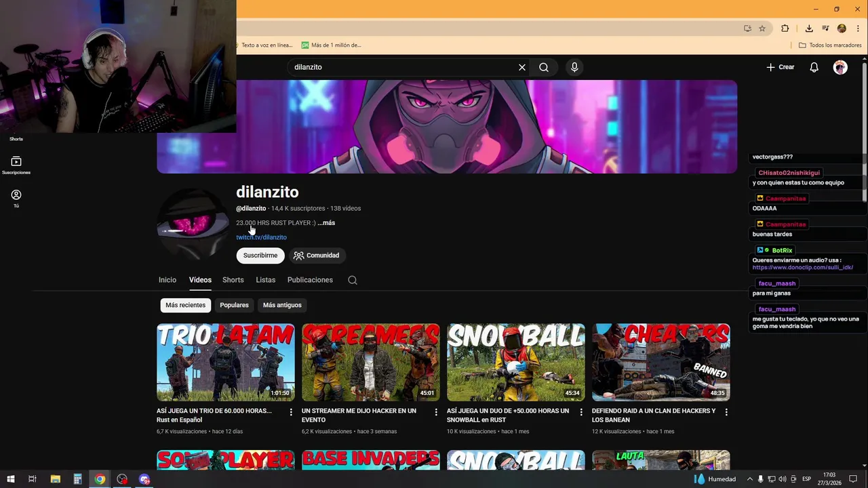Start voice search with the microphone icon
Image resolution: width=868 pixels, height=488 pixels.
pyautogui.click(x=574, y=67)
